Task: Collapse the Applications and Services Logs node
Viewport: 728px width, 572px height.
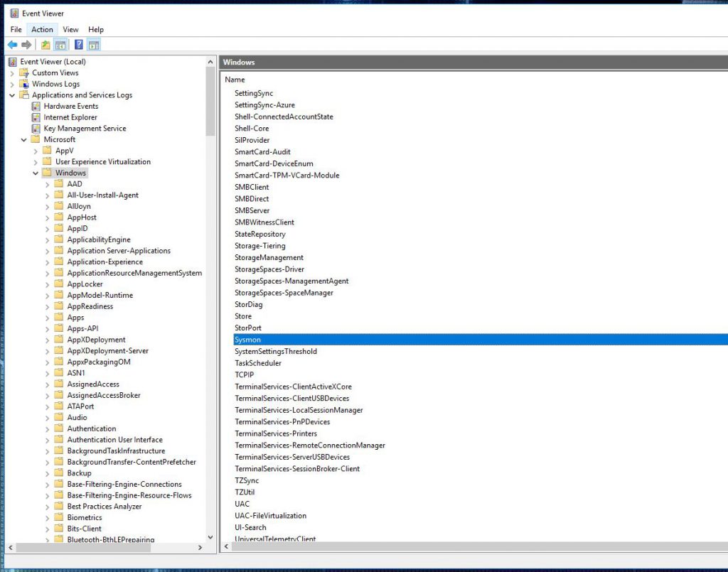Action: (13, 95)
